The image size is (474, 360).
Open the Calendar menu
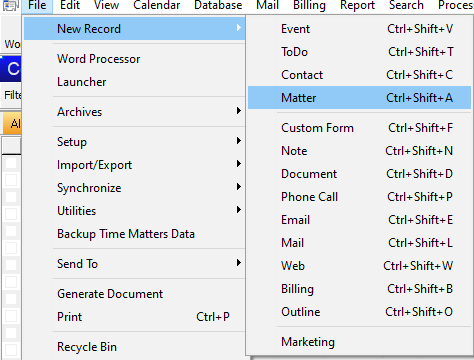157,5
